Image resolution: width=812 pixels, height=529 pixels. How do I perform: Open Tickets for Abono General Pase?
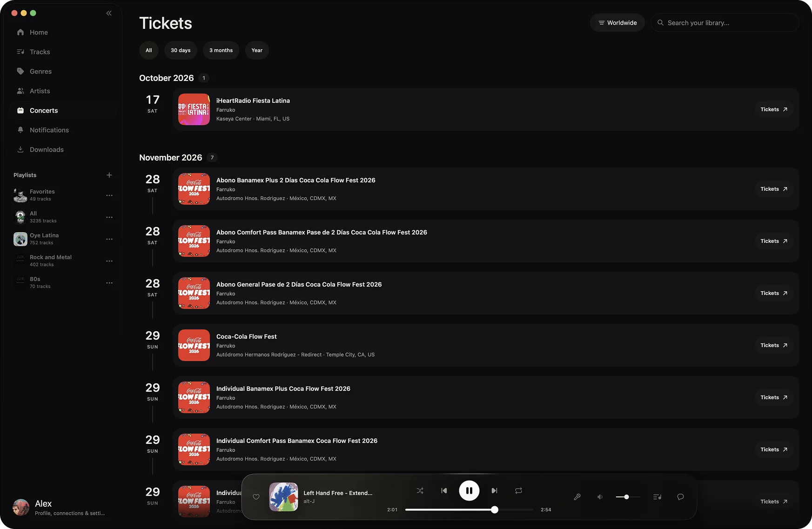774,293
